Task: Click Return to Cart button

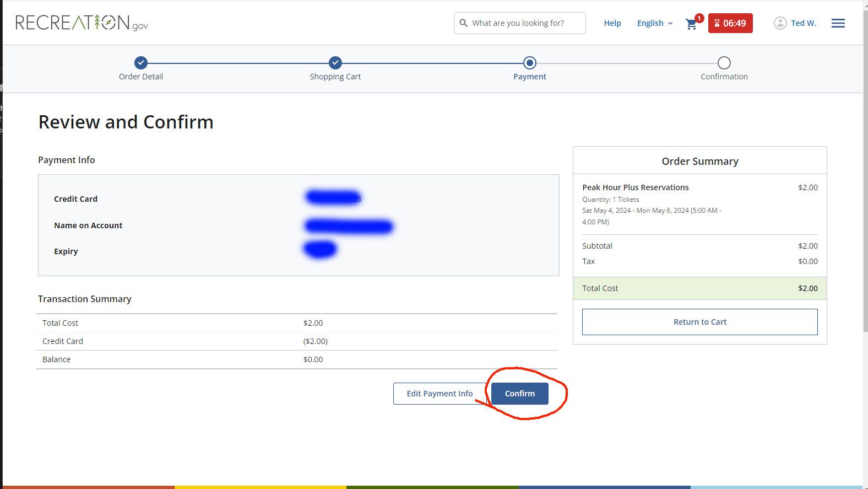Action: coord(699,322)
